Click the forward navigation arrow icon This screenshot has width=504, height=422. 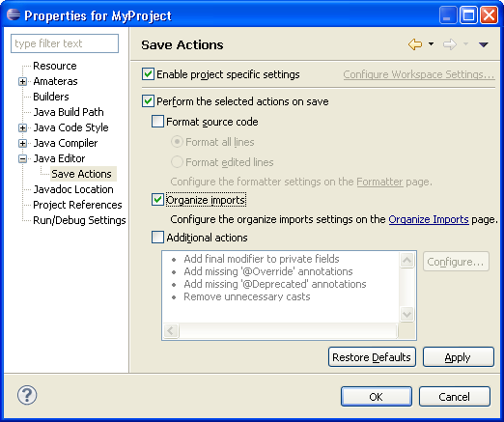(450, 44)
